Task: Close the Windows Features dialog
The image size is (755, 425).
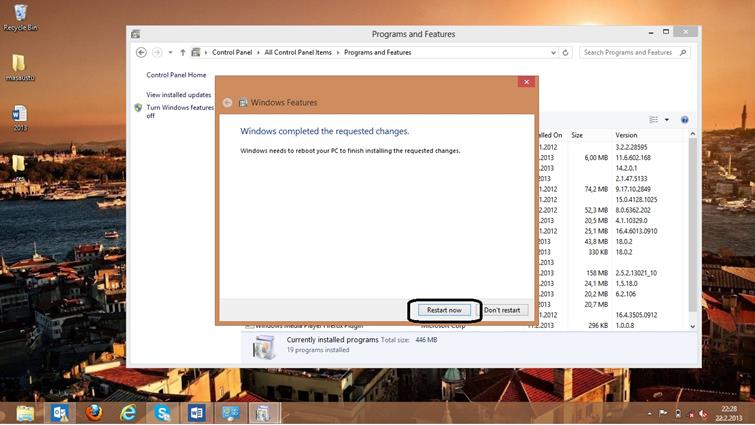Action: point(526,82)
